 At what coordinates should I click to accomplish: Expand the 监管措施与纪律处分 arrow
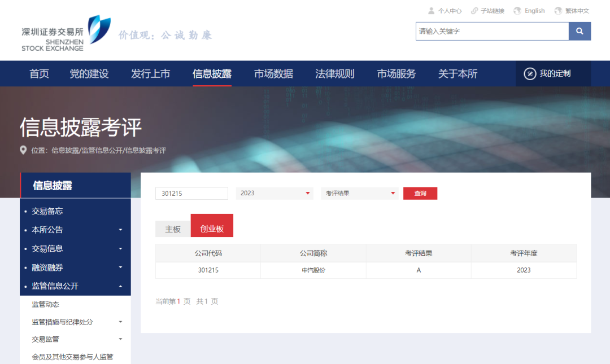[121, 322]
